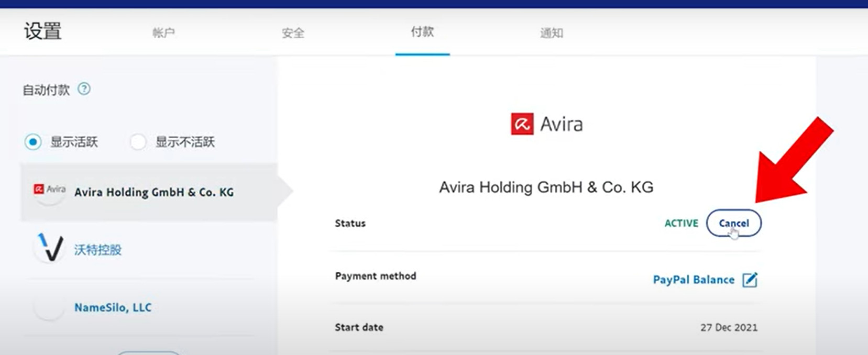Click the PayPal Balance link
Viewport: 868px width, 355px height.
click(x=693, y=280)
